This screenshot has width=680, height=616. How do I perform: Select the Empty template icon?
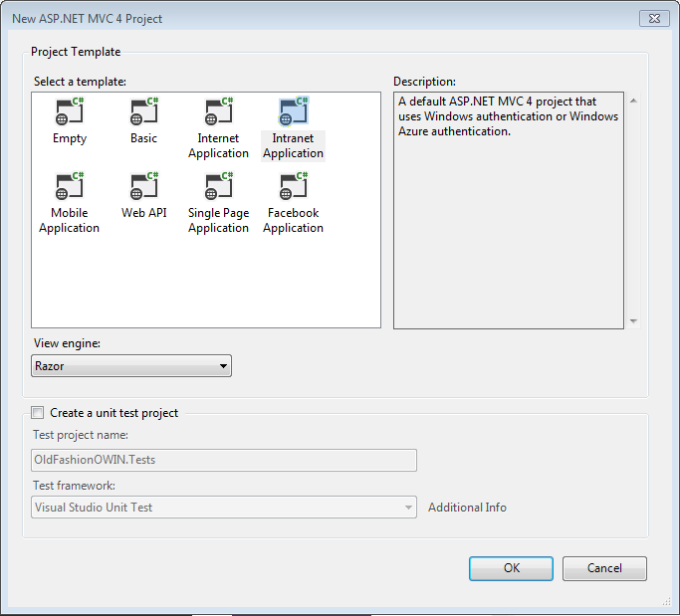coord(70,111)
